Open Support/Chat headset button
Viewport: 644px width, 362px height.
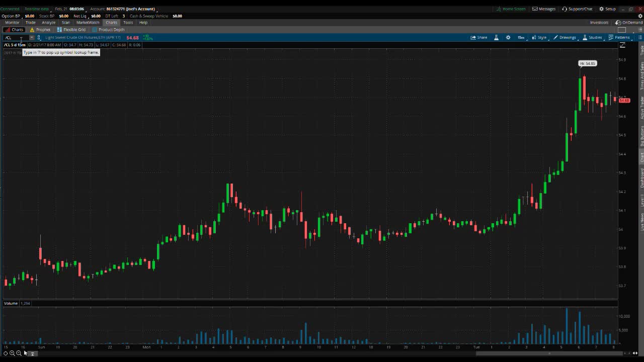577,9
